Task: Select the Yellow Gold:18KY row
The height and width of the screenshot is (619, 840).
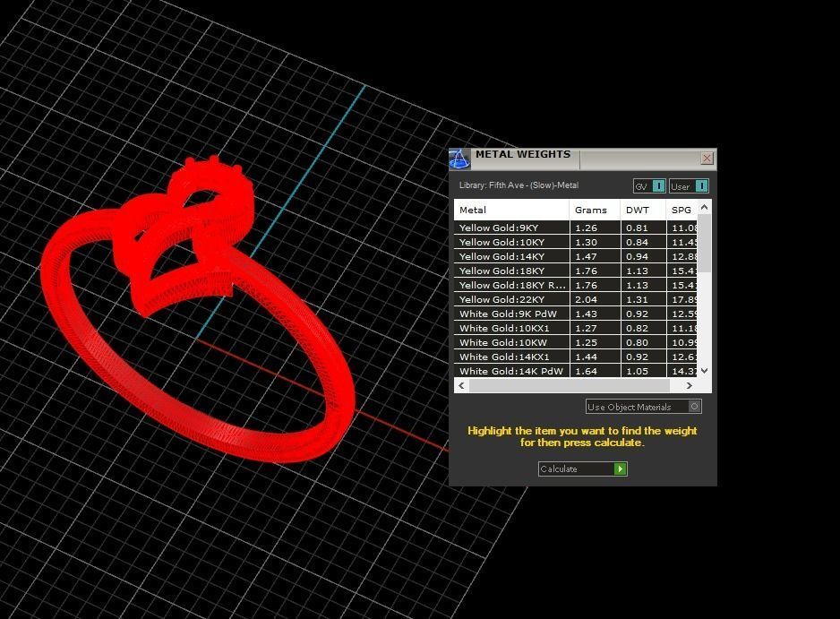Action: click(x=575, y=271)
